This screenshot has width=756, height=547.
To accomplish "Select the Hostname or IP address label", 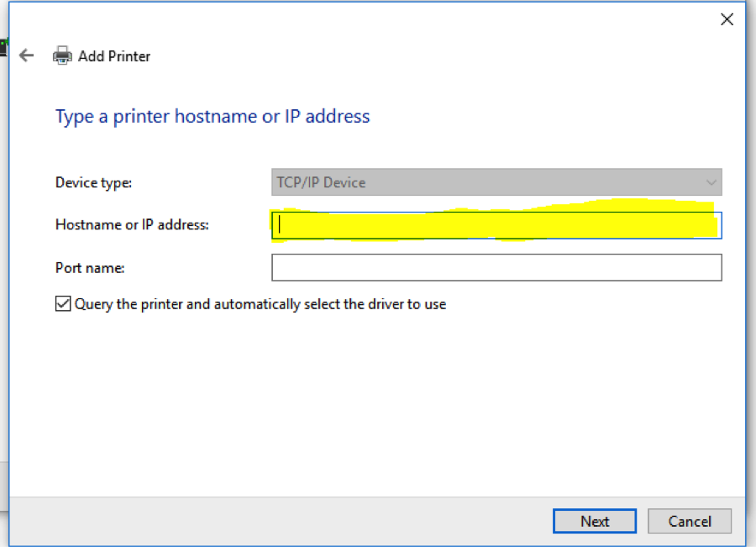I will [132, 224].
